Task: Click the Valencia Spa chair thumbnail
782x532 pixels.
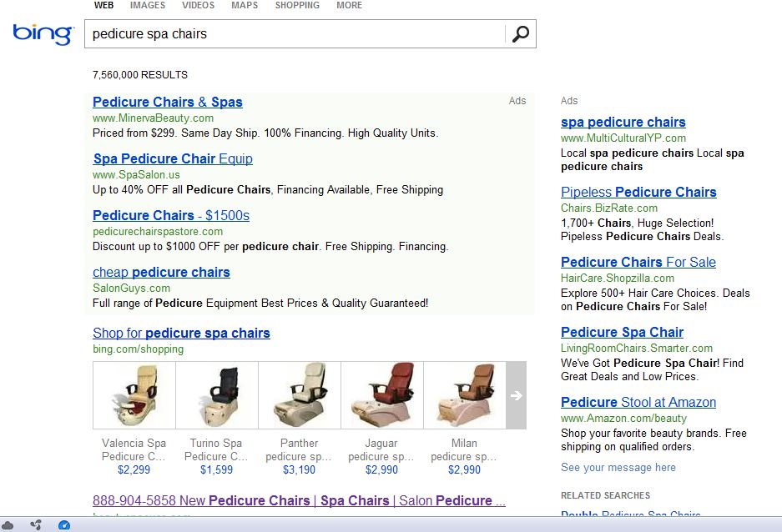Action: pos(134,395)
